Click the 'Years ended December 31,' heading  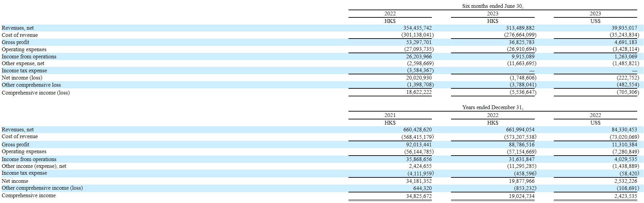click(492, 107)
